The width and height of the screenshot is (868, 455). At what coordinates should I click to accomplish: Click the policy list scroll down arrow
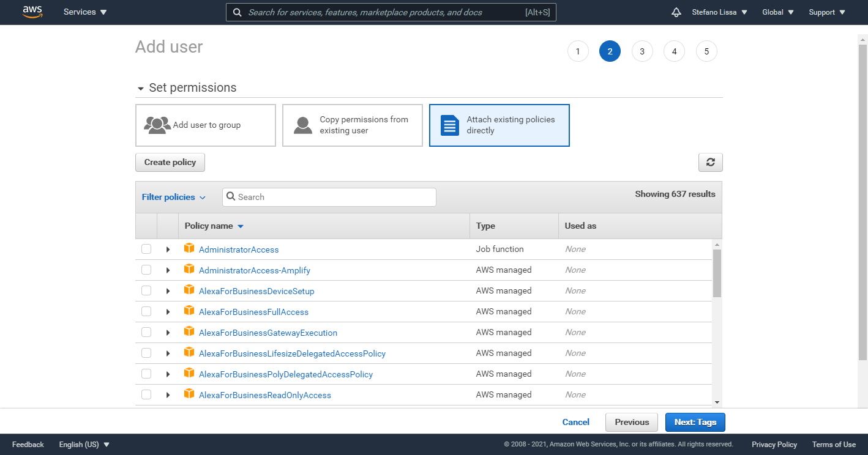(x=717, y=402)
